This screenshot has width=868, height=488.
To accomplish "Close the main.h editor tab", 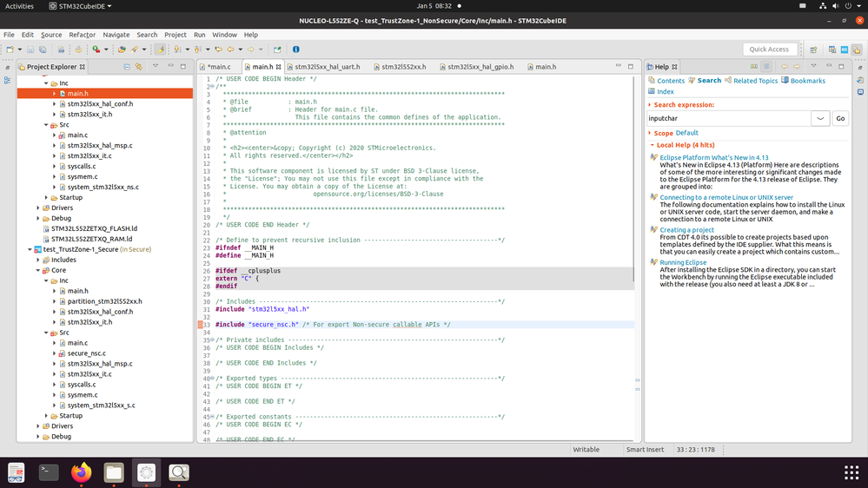I will 278,67.
